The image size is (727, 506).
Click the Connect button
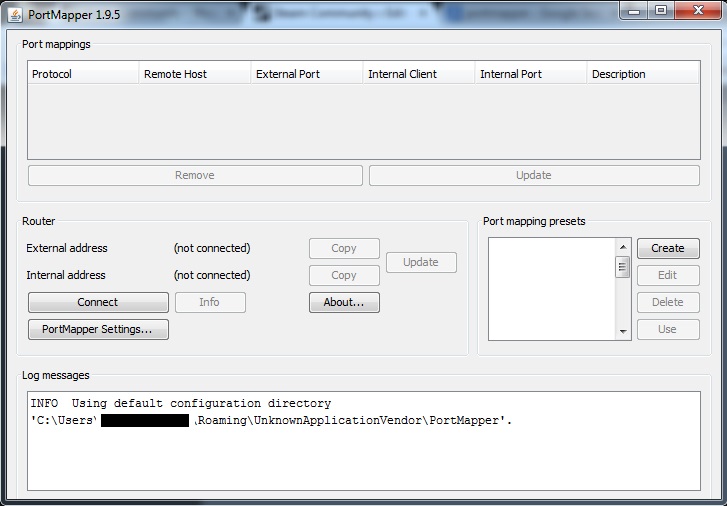[98, 302]
